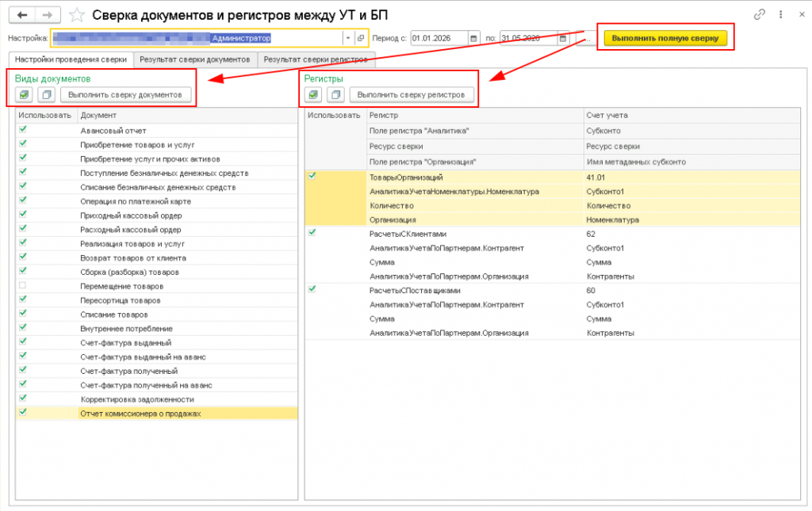Viewport: 812px width, 511px height.
Task: Select row Реализация товаров и услуг
Action: [x=156, y=244]
